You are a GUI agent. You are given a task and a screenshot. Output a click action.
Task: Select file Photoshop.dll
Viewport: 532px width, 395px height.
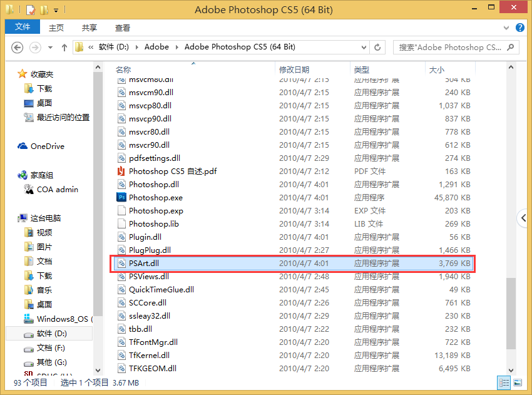coord(154,184)
